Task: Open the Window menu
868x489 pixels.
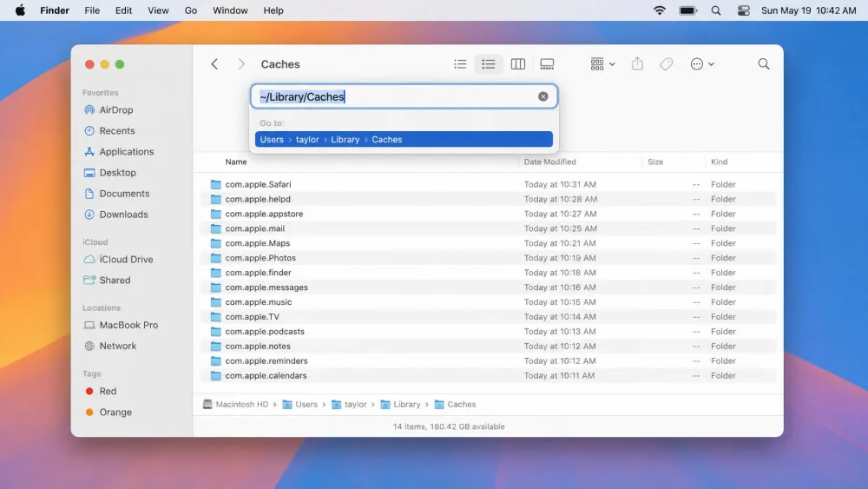Action: (230, 10)
